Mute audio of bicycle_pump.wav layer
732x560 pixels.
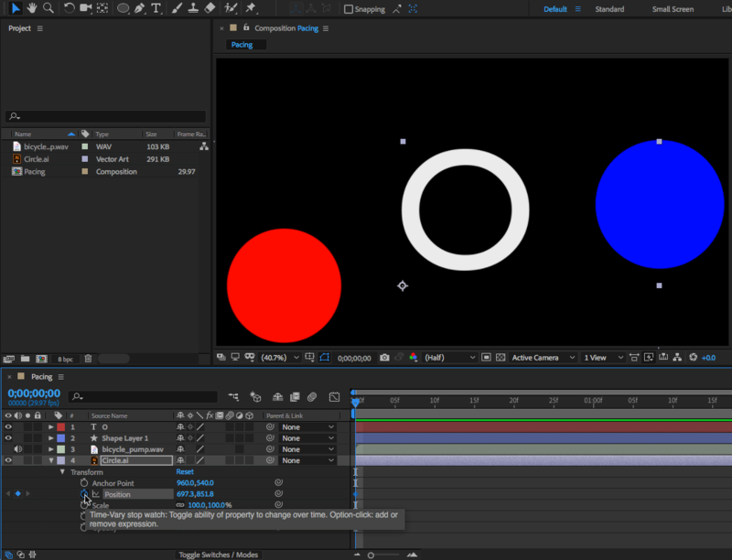tap(17, 449)
